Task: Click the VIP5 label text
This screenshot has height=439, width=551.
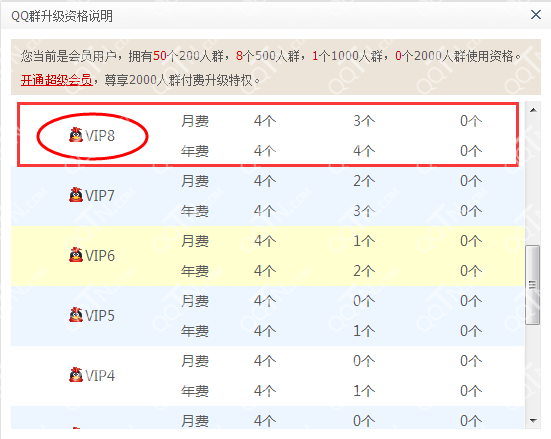Action: (100, 316)
